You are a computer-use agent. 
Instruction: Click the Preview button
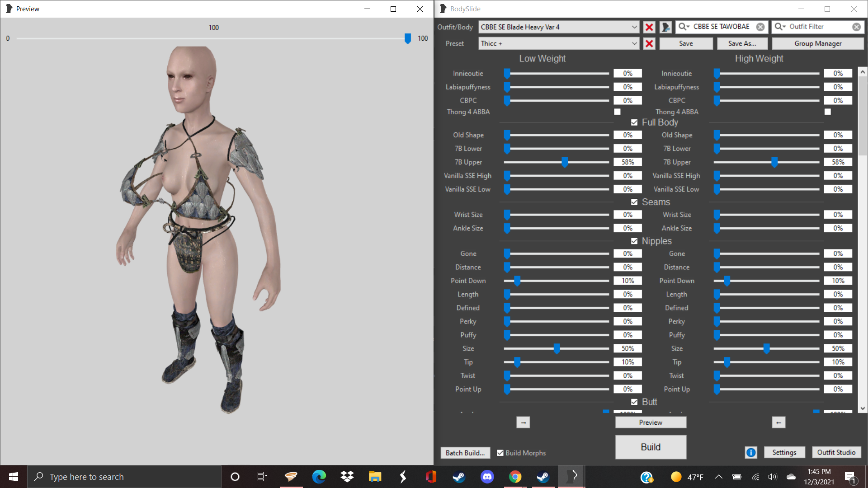pyautogui.click(x=651, y=422)
